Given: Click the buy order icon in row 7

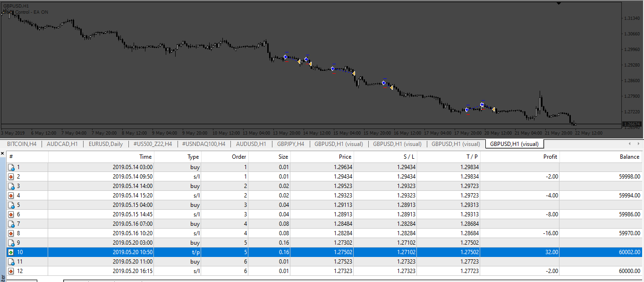Looking at the screenshot, I should click(x=11, y=224).
